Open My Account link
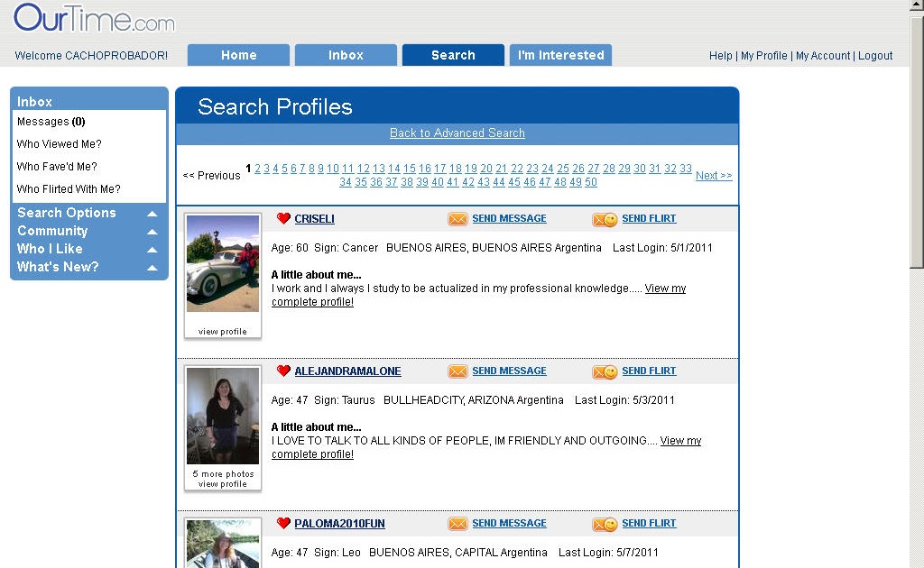This screenshot has width=924, height=568. (x=823, y=55)
